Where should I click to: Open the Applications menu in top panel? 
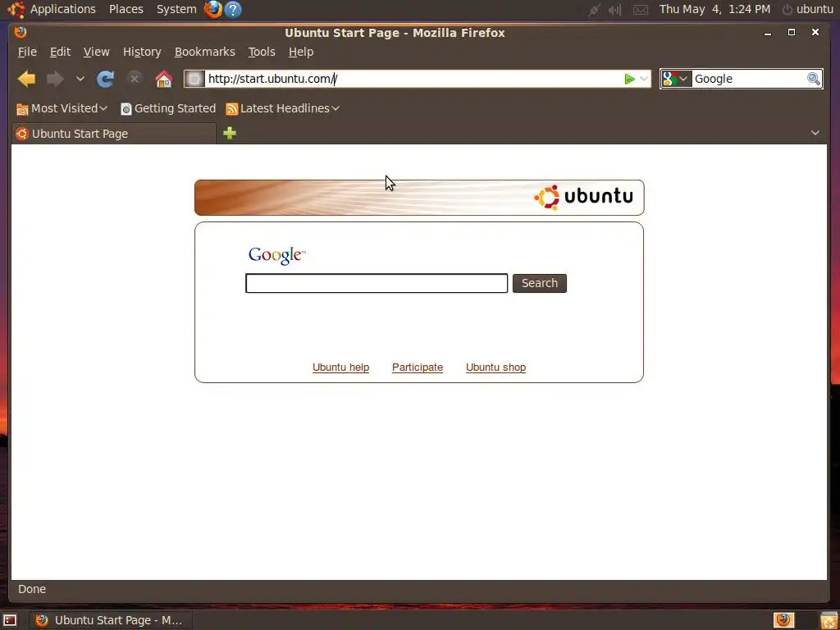(x=62, y=9)
